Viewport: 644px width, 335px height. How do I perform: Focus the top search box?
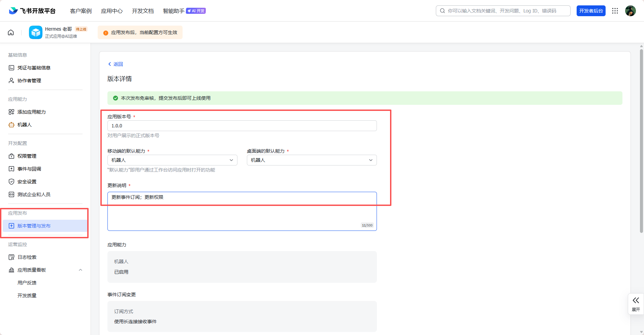(503, 11)
